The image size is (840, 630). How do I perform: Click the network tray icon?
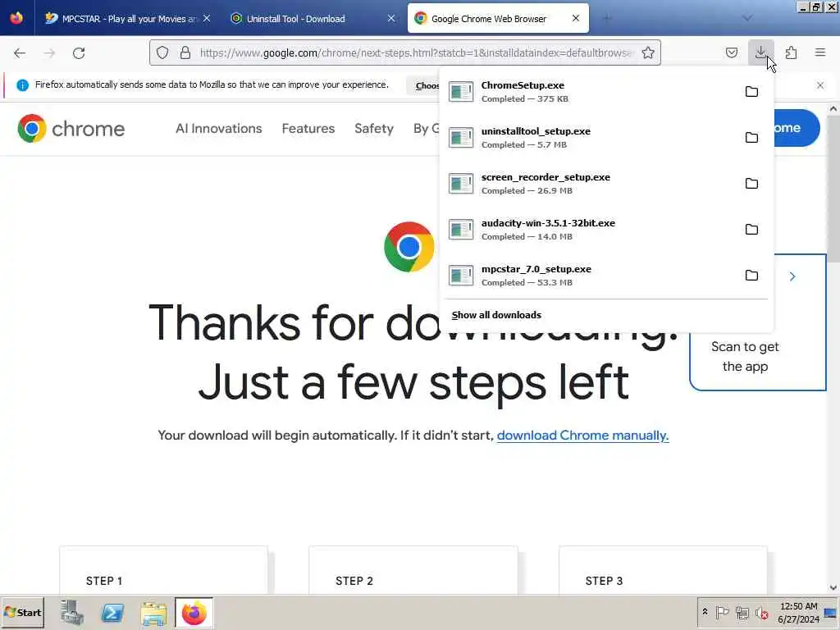tap(742, 612)
